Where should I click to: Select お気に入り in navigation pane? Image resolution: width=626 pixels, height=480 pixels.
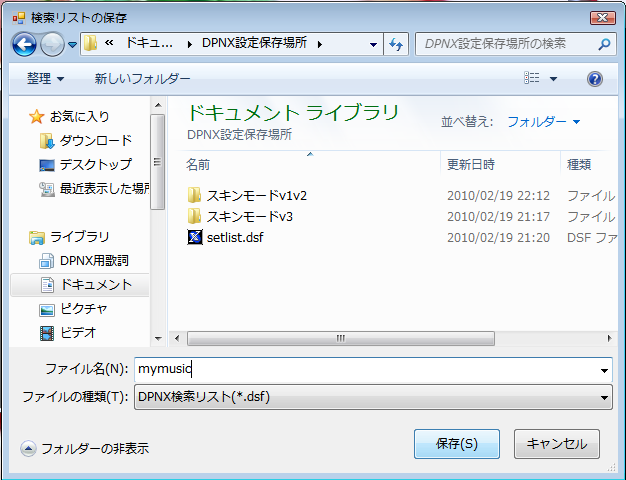(x=79, y=117)
